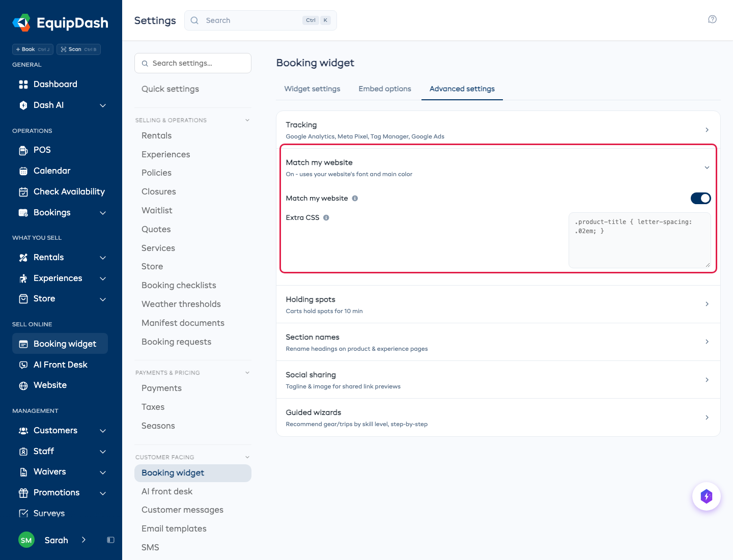Expand the Dash AI submenu chevron
This screenshot has height=560, width=733.
tap(103, 105)
